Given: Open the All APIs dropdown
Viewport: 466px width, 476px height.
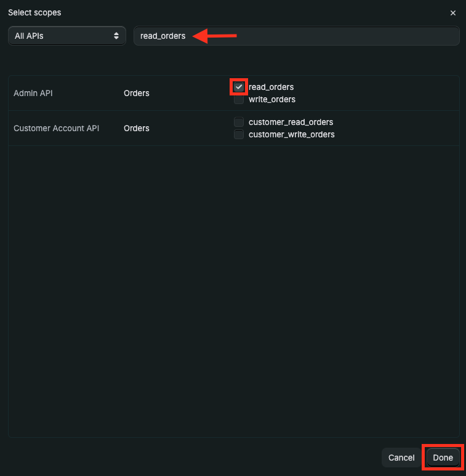Looking at the screenshot, I should [67, 36].
